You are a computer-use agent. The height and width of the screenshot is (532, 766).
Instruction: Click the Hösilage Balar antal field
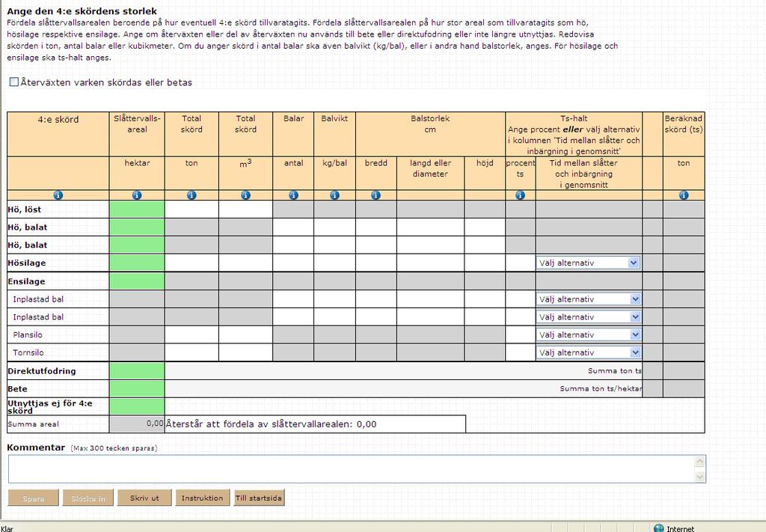[x=293, y=263]
